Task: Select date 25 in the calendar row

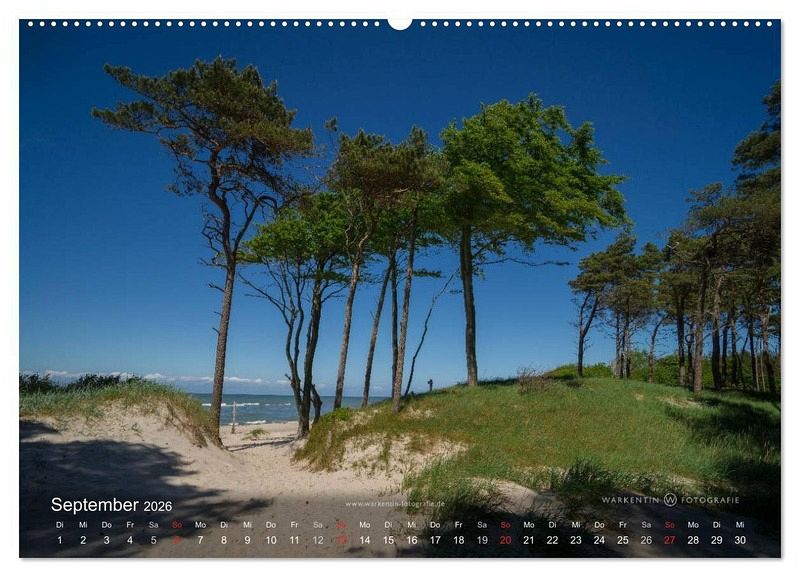Action: (x=623, y=540)
